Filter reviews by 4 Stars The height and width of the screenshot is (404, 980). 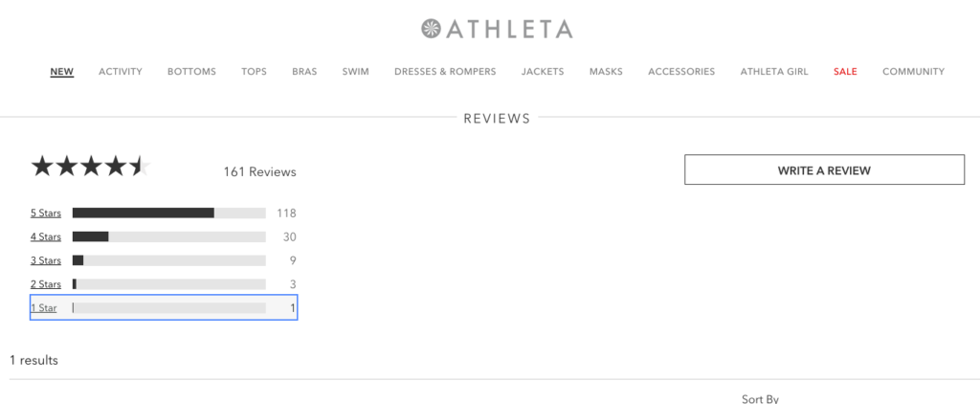[x=46, y=236]
